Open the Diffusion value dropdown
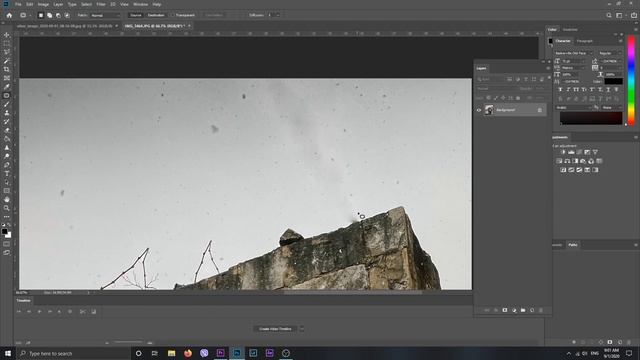 tap(278, 15)
